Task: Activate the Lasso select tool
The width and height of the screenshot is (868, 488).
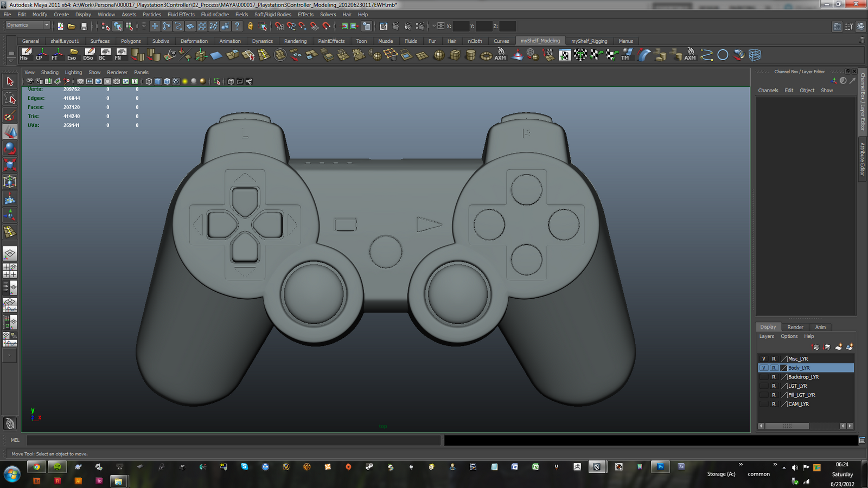Action: (x=10, y=98)
